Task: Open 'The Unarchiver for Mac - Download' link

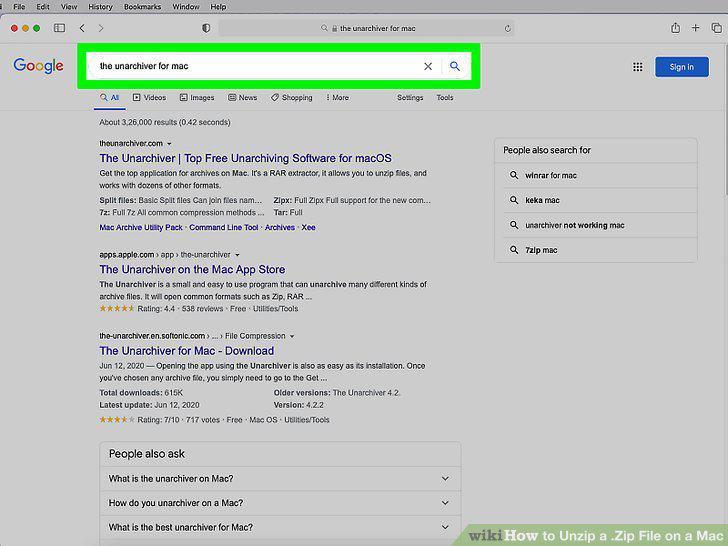Action: [187, 351]
